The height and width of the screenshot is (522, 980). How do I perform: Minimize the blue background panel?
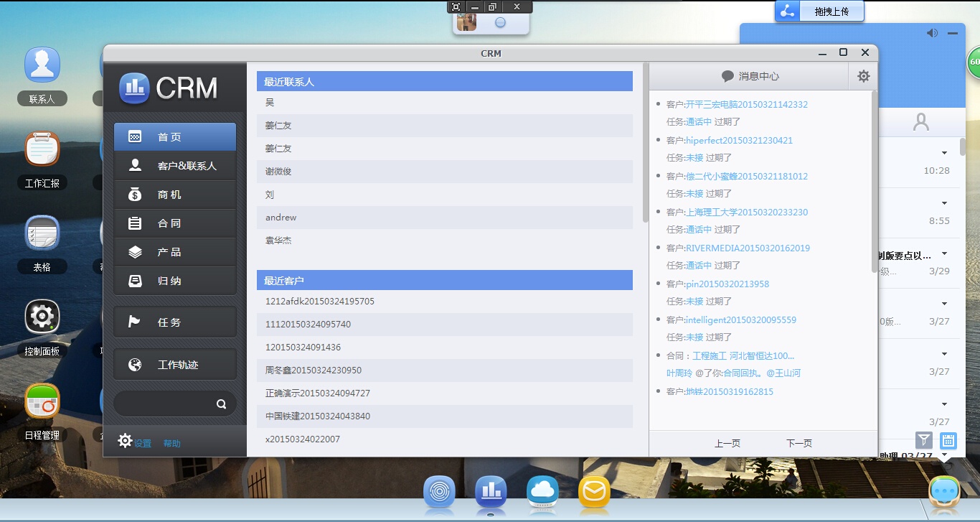953,33
